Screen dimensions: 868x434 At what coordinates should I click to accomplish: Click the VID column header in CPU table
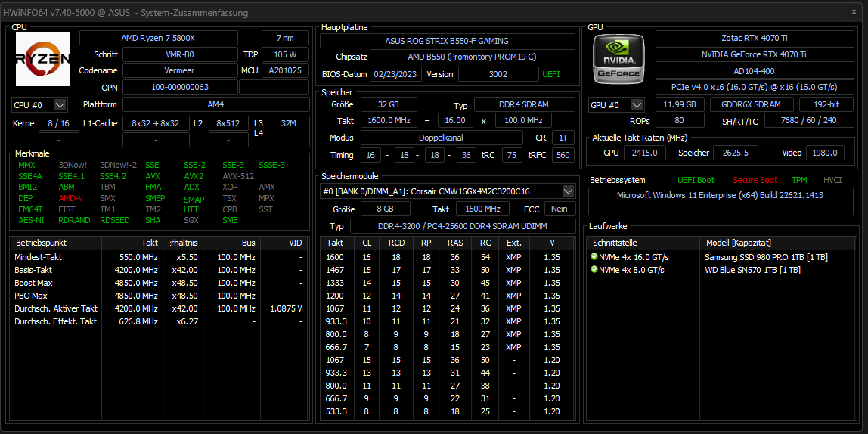(x=284, y=243)
